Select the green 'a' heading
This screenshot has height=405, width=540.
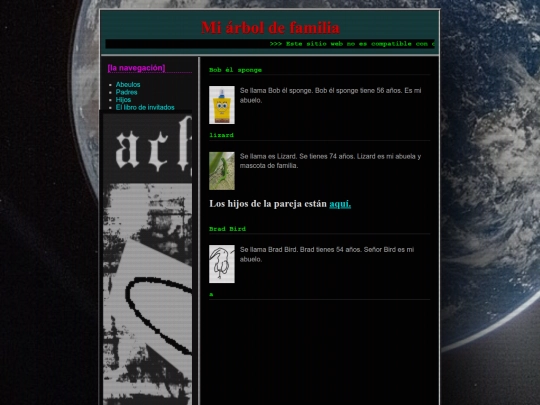pyautogui.click(x=211, y=294)
